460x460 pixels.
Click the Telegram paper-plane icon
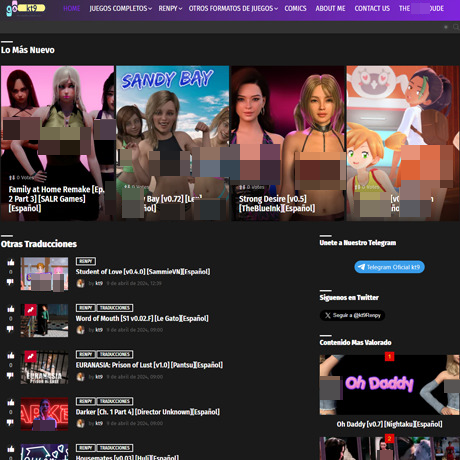pyautogui.click(x=361, y=267)
